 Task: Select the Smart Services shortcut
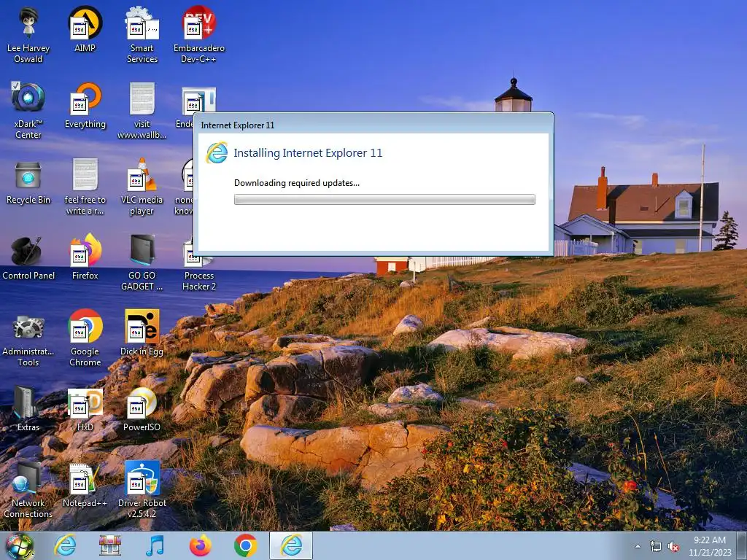(x=142, y=35)
